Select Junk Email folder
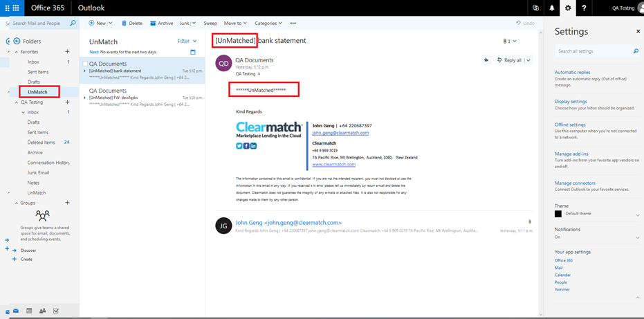Image resolution: width=644 pixels, height=319 pixels. 38,173
